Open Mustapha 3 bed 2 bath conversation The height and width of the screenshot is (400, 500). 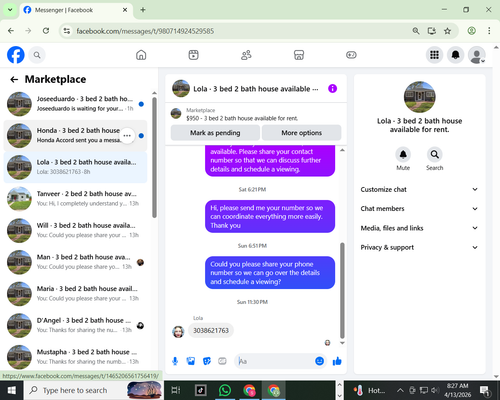pos(75,357)
